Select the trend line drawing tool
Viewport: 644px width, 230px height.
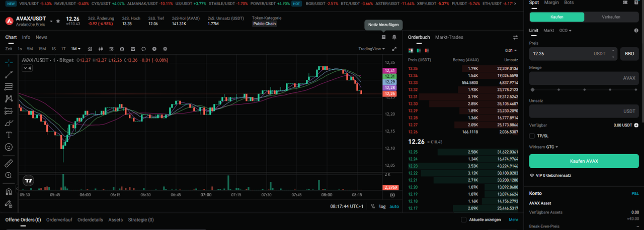9,75
